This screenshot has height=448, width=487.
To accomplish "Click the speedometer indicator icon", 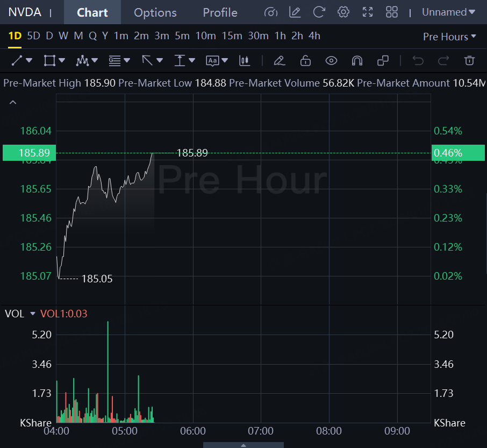I will (271, 12).
